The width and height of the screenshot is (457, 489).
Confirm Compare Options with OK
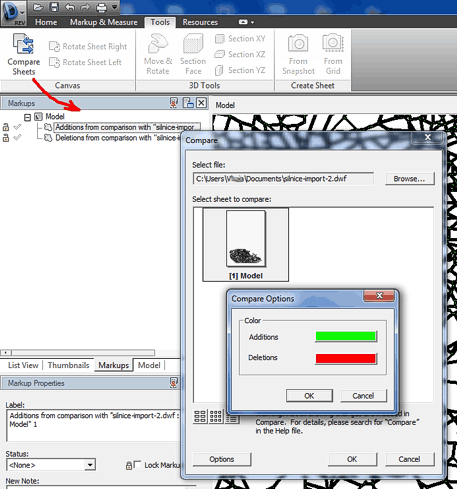[x=309, y=396]
